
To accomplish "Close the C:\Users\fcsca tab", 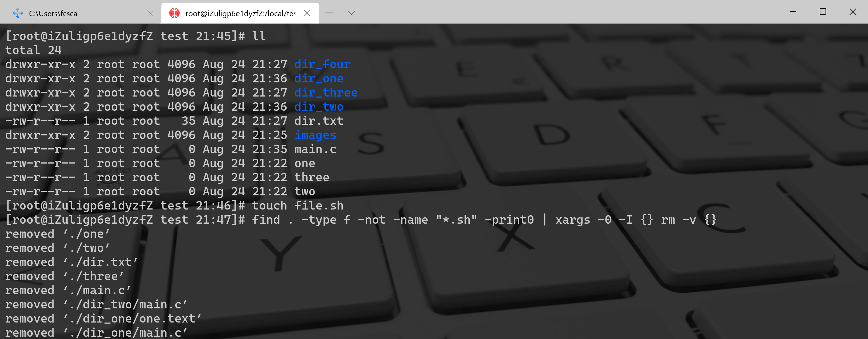I will [x=151, y=13].
